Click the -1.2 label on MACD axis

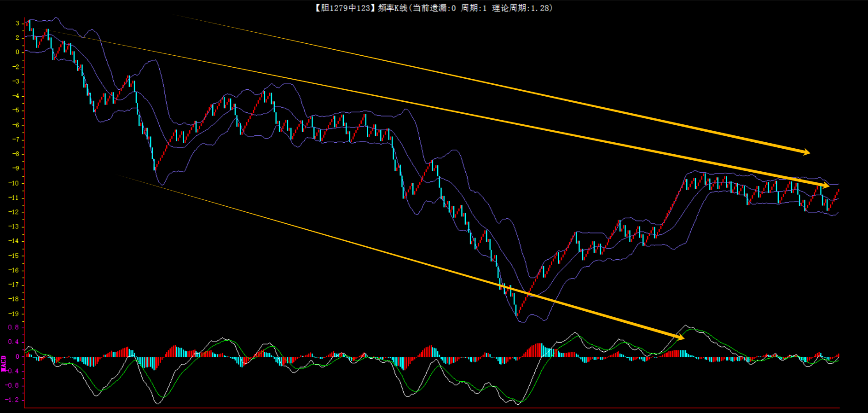click(x=12, y=400)
